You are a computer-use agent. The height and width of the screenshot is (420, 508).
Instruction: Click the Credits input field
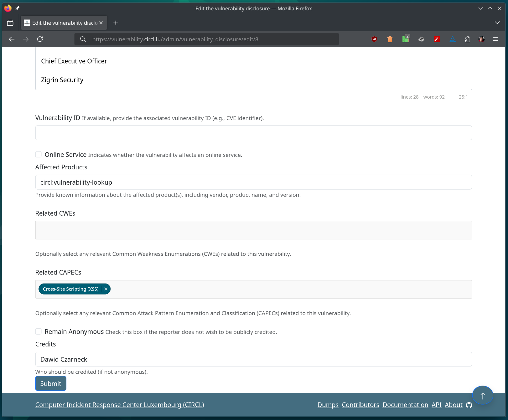click(x=253, y=359)
